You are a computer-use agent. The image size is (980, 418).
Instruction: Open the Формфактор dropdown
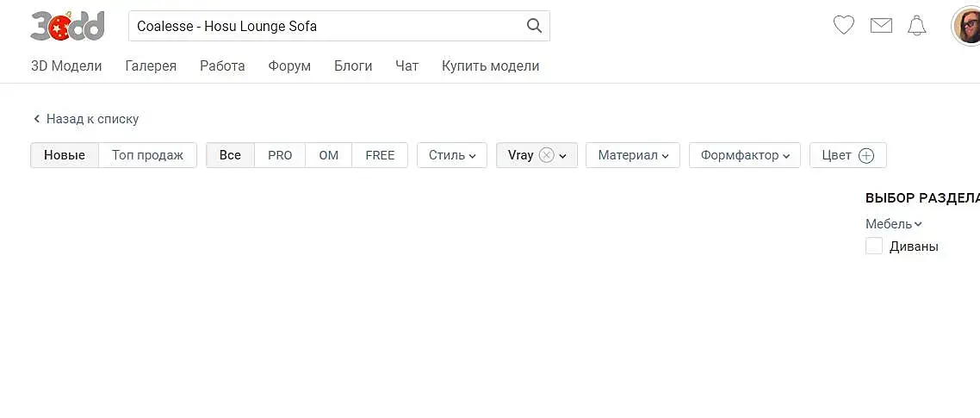745,155
